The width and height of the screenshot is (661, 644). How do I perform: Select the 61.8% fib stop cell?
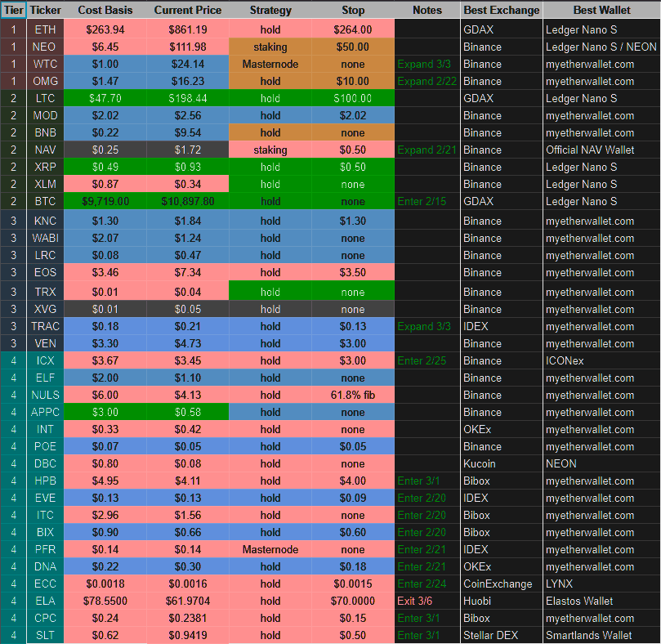353,396
